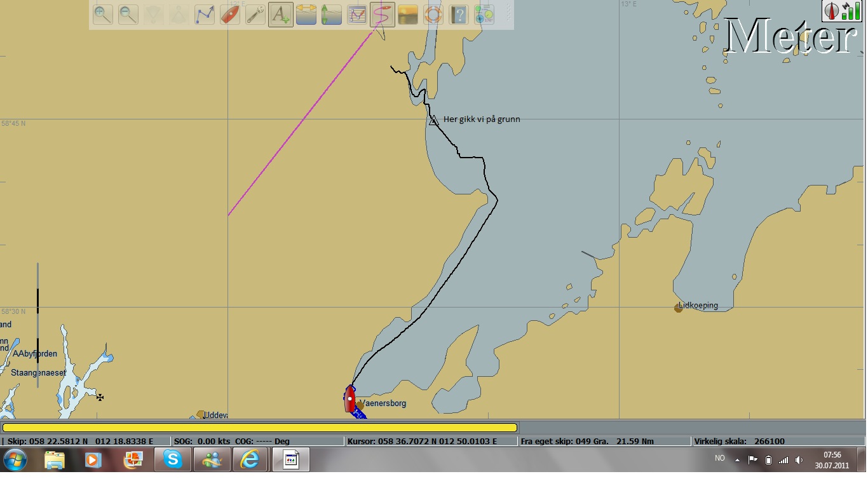The height and width of the screenshot is (488, 868).
Task: Click the Skip position status field
Action: coord(86,441)
